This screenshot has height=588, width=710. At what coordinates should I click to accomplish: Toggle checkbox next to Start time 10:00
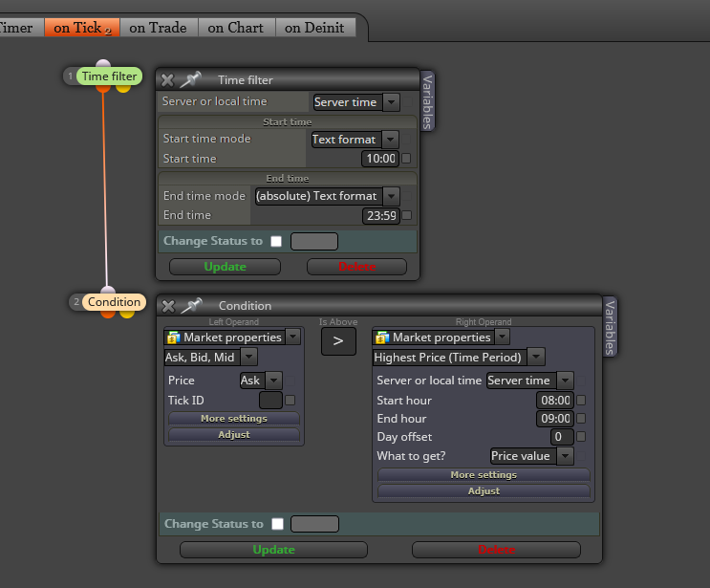point(406,159)
